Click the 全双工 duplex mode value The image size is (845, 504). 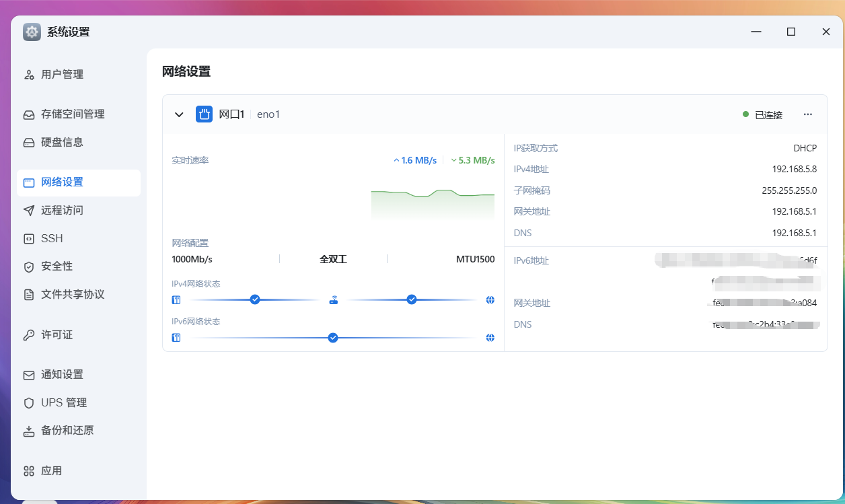tap(333, 259)
